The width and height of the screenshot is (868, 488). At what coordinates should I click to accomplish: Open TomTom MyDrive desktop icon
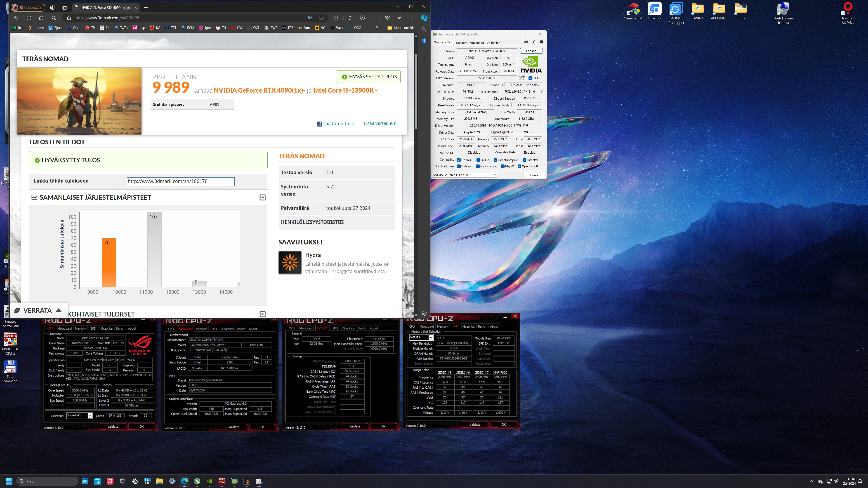tap(848, 14)
